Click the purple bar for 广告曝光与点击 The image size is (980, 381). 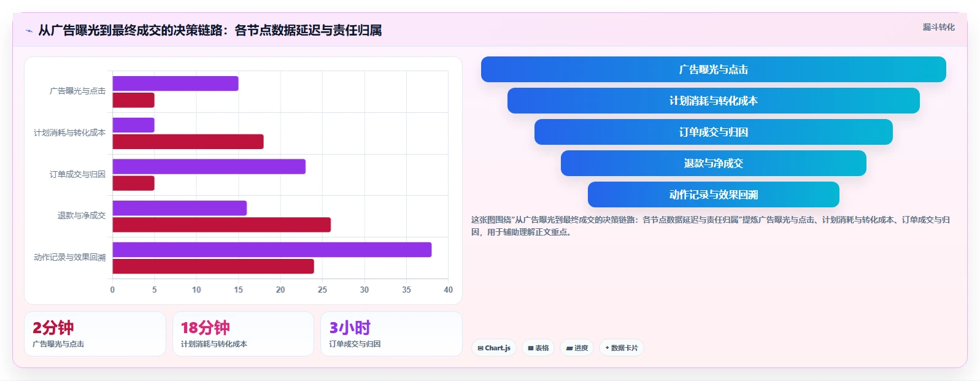pyautogui.click(x=176, y=83)
